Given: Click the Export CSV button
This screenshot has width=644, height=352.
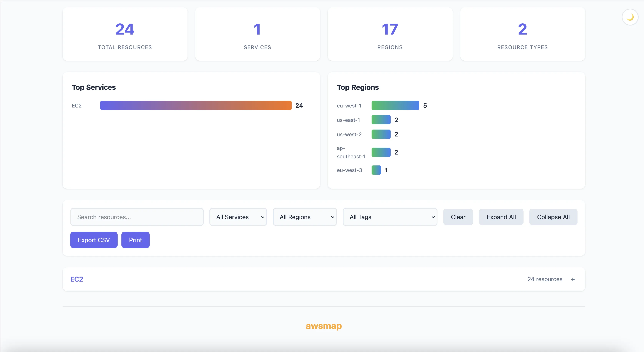Looking at the screenshot, I should click(x=94, y=240).
